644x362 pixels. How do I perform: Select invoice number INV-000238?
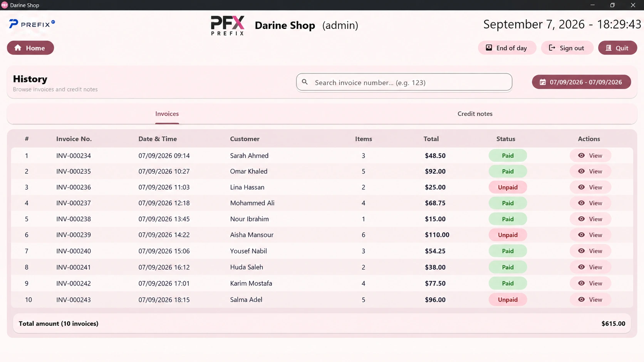[74, 219]
